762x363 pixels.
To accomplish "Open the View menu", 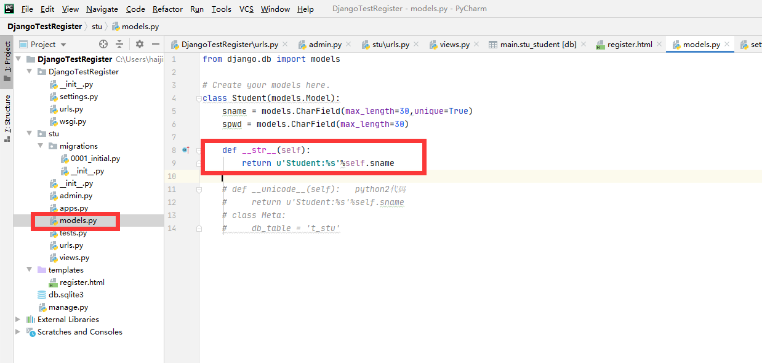I will coord(70,9).
